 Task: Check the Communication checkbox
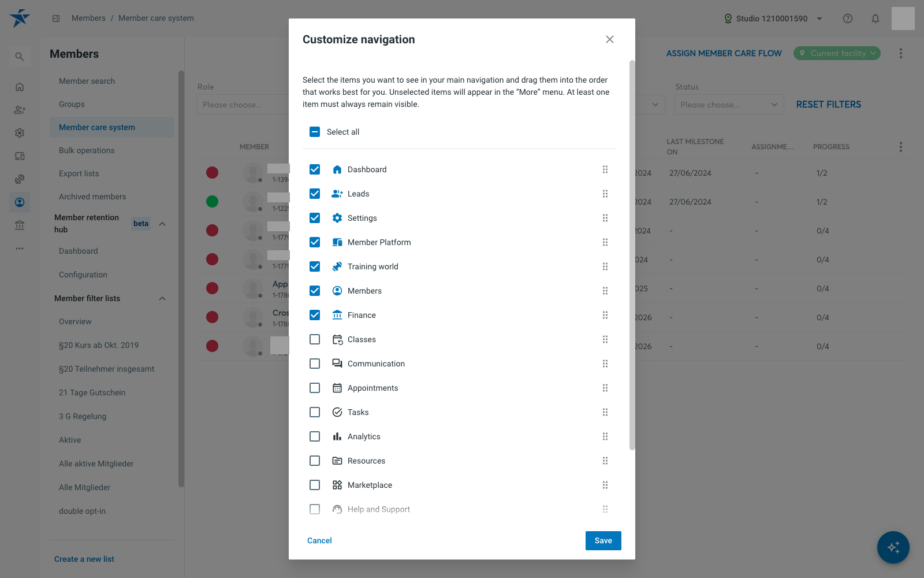point(315,364)
